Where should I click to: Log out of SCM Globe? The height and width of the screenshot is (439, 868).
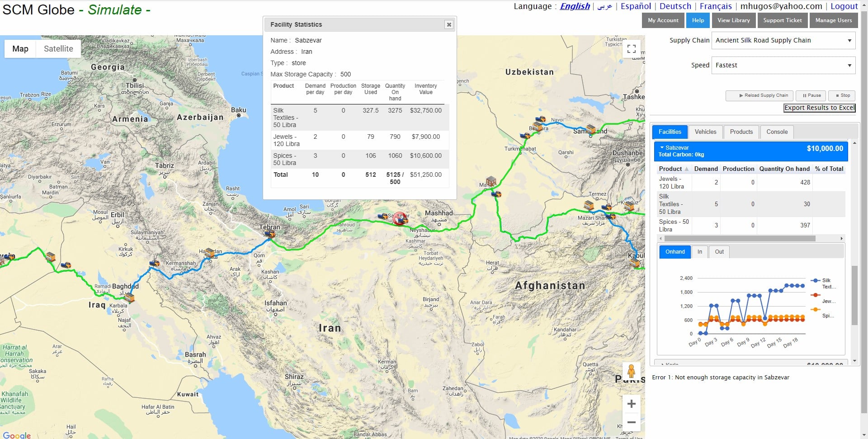tap(844, 6)
